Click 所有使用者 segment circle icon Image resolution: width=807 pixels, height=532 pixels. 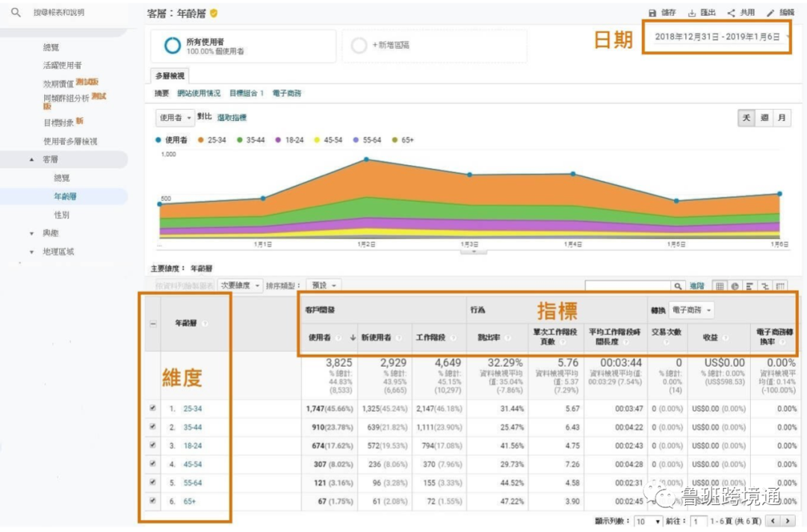pos(173,46)
